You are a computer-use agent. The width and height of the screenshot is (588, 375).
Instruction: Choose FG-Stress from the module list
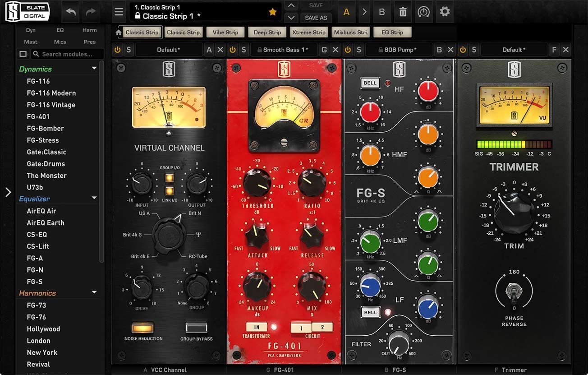[43, 140]
